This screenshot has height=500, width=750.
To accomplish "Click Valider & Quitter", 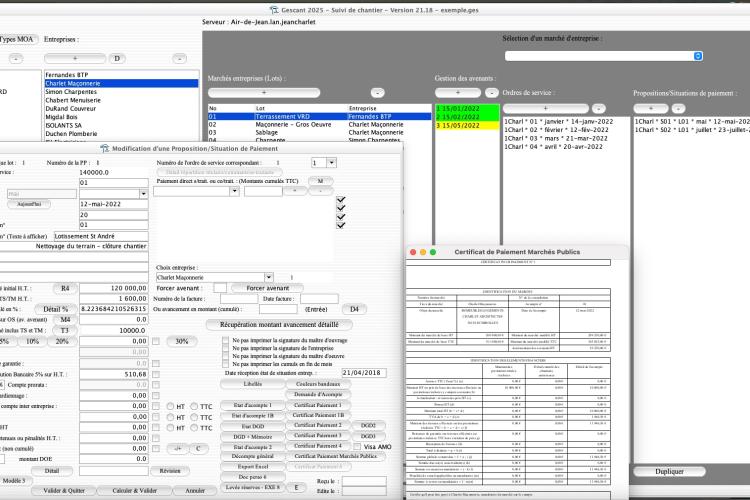I will coord(64,490).
